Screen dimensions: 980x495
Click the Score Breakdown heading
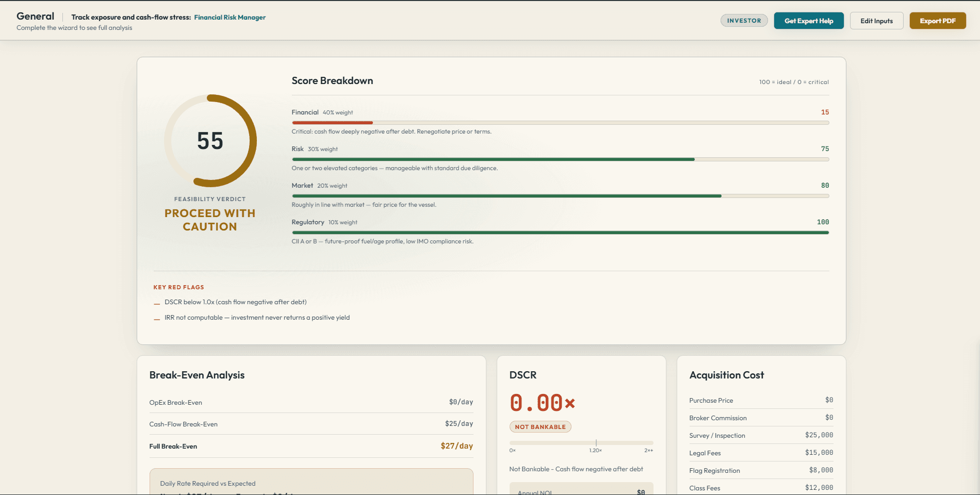(332, 81)
